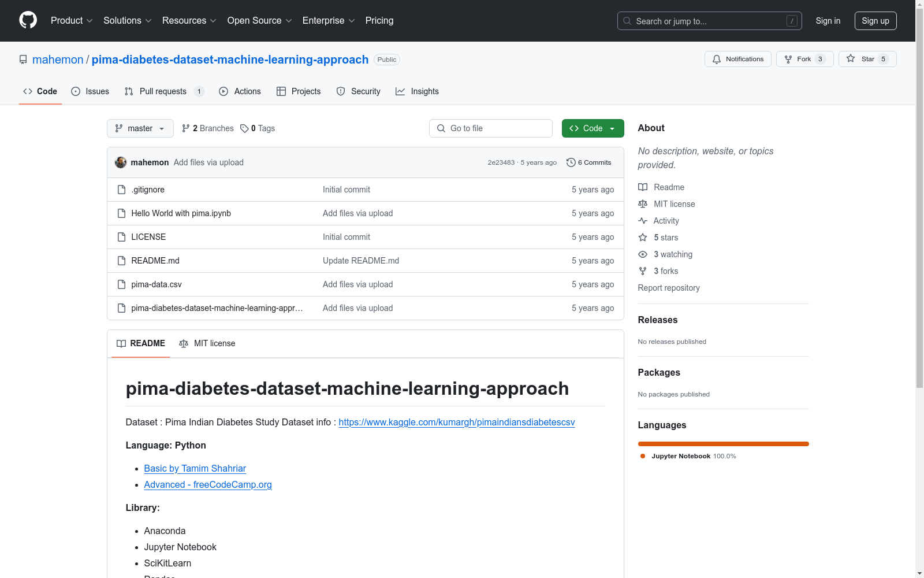Click the Go to file input
This screenshot has width=924, height=578.
click(x=491, y=128)
